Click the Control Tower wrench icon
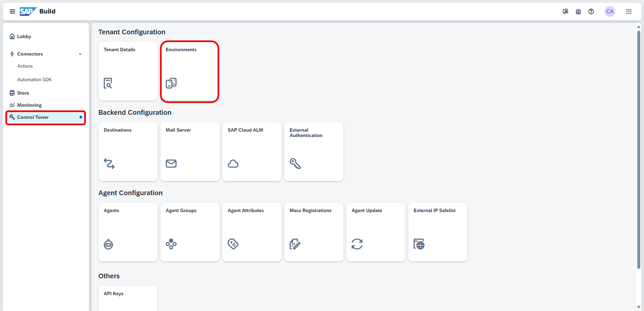 click(x=12, y=117)
